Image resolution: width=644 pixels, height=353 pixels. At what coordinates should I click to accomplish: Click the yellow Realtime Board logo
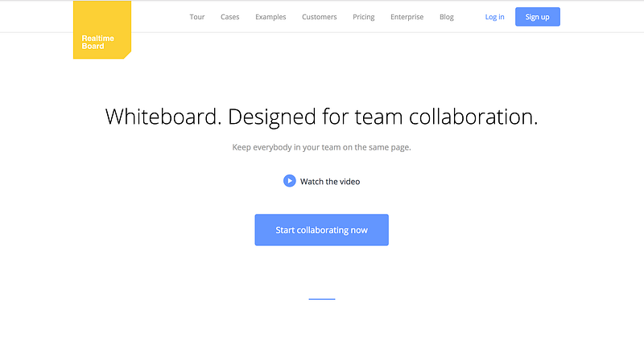point(101,31)
